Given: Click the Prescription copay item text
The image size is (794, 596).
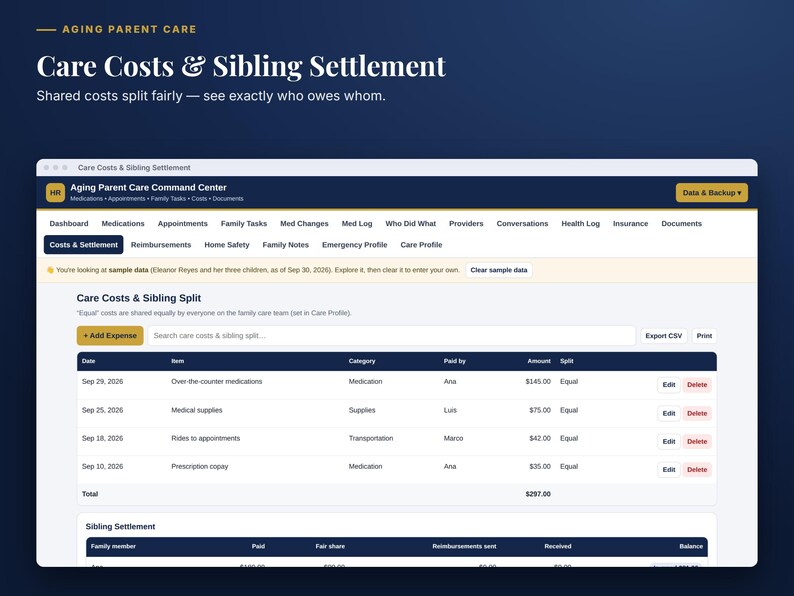Looking at the screenshot, I should tap(200, 466).
